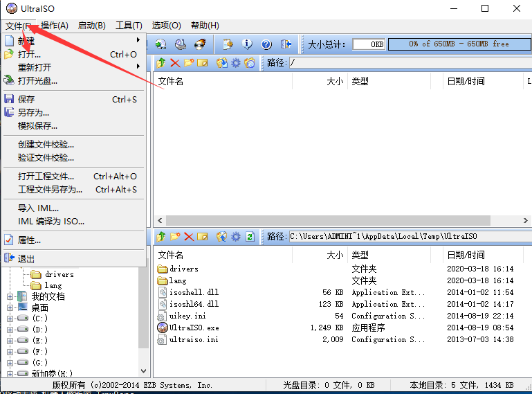Image resolution: width=532 pixels, height=394 pixels.
Task: Choose 打开光盘... menu entry
Action: pos(74,81)
